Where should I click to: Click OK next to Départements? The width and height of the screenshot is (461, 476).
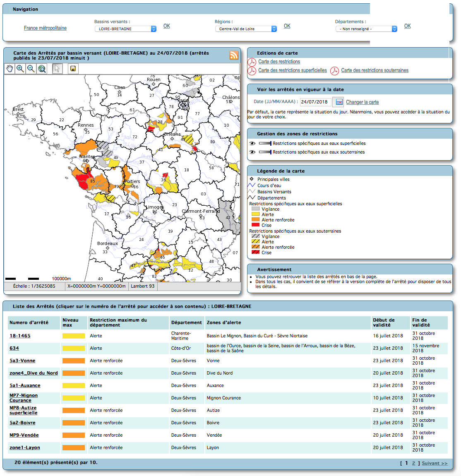pyautogui.click(x=408, y=26)
